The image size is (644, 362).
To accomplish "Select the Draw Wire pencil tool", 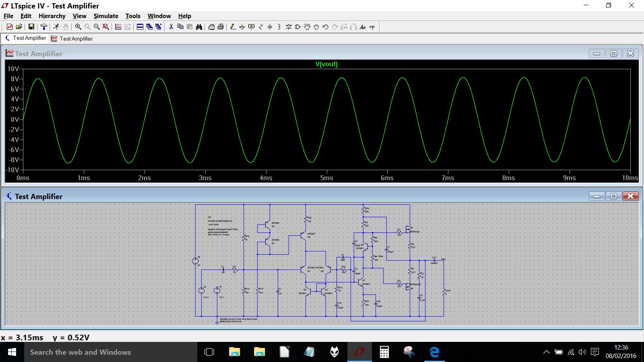I will [x=233, y=27].
